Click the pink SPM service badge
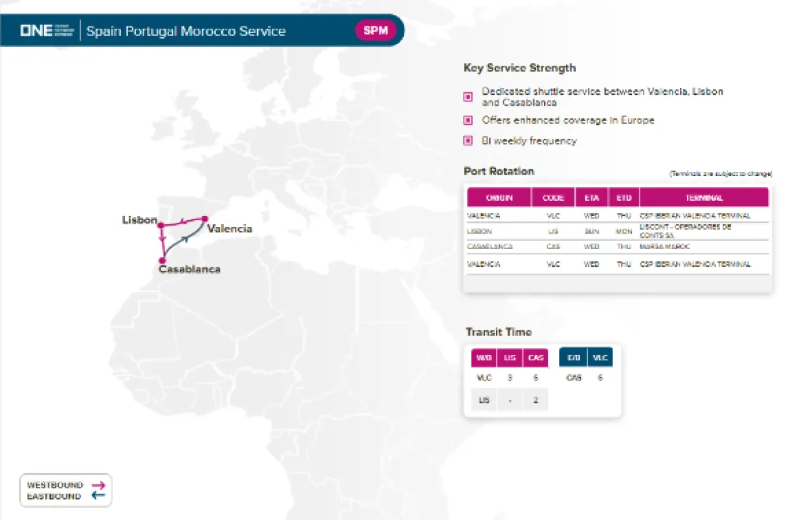 pyautogui.click(x=376, y=30)
